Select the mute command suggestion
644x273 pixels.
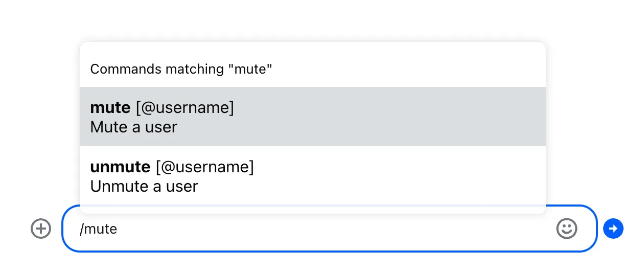[x=312, y=117]
